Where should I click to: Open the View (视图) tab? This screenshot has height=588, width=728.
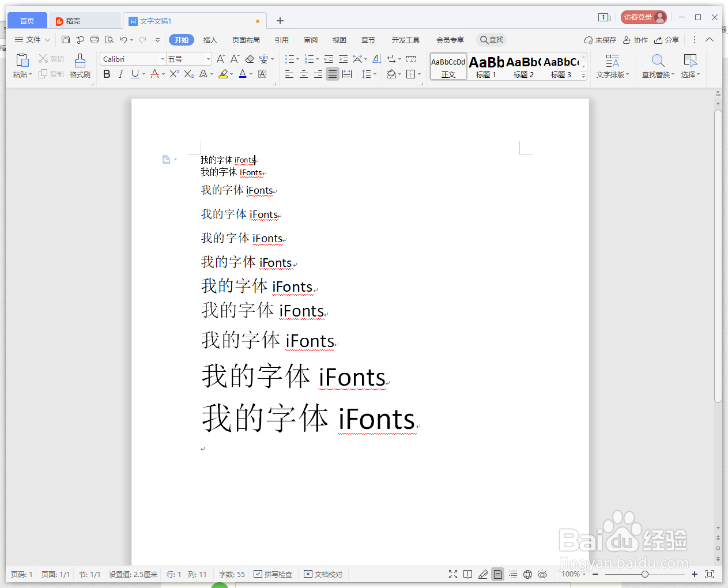[x=340, y=40]
